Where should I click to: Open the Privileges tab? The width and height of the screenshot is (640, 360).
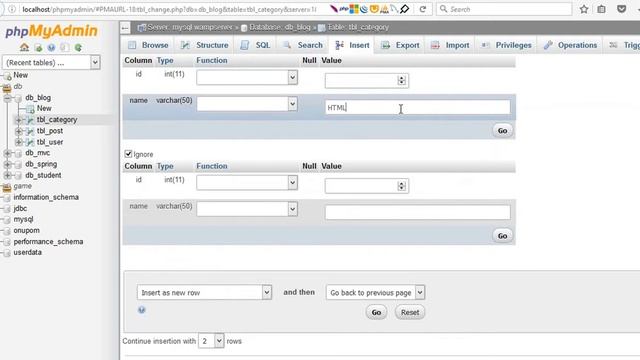click(506, 45)
